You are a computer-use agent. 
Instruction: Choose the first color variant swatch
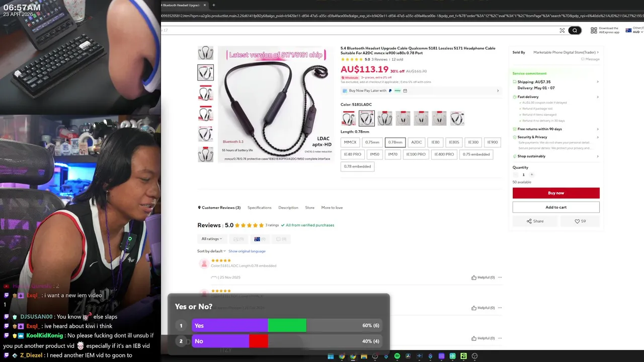point(349,118)
